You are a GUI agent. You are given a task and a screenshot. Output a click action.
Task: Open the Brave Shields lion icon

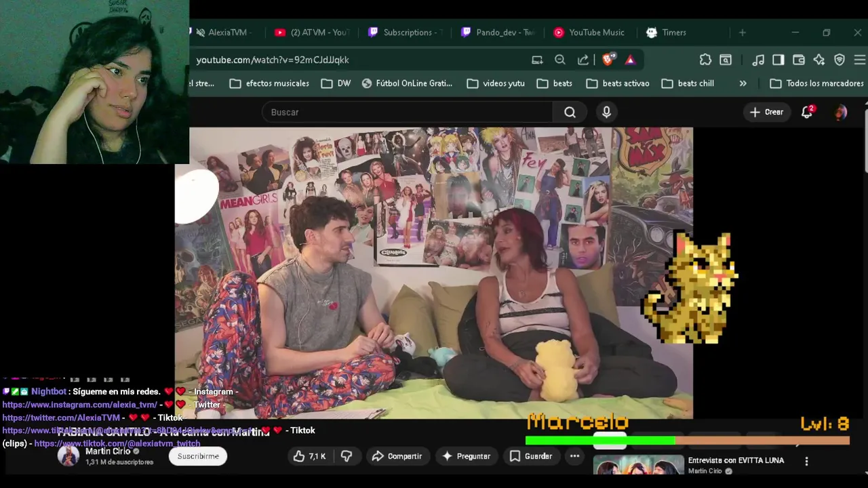tap(608, 60)
